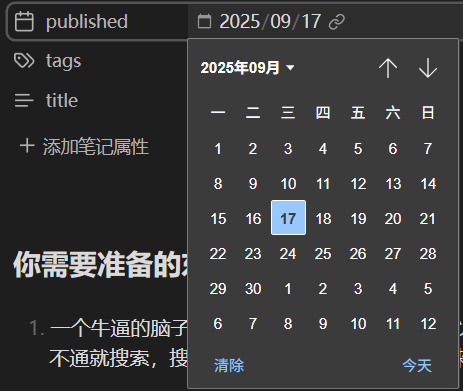Click the 你需要准备的 heading text
Viewport: 463px width, 391px height.
tap(100, 265)
